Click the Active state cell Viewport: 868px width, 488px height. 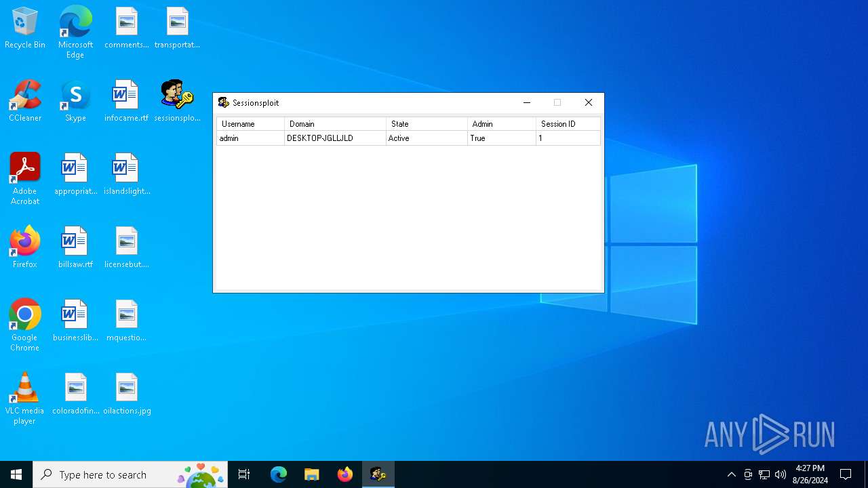pos(427,138)
